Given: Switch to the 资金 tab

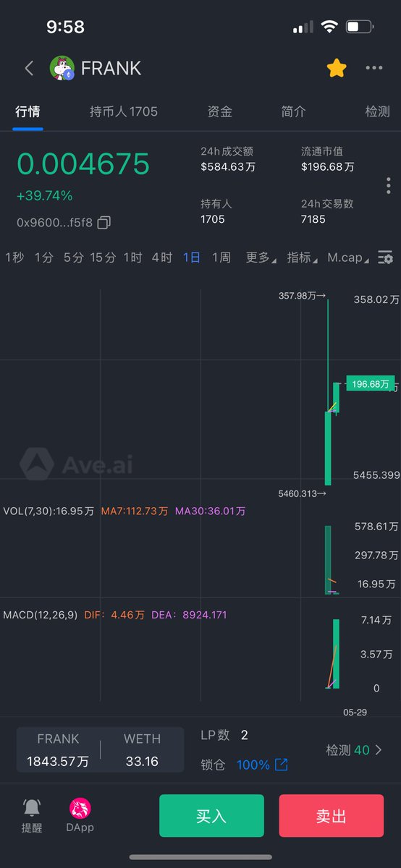Looking at the screenshot, I should pyautogui.click(x=220, y=111).
